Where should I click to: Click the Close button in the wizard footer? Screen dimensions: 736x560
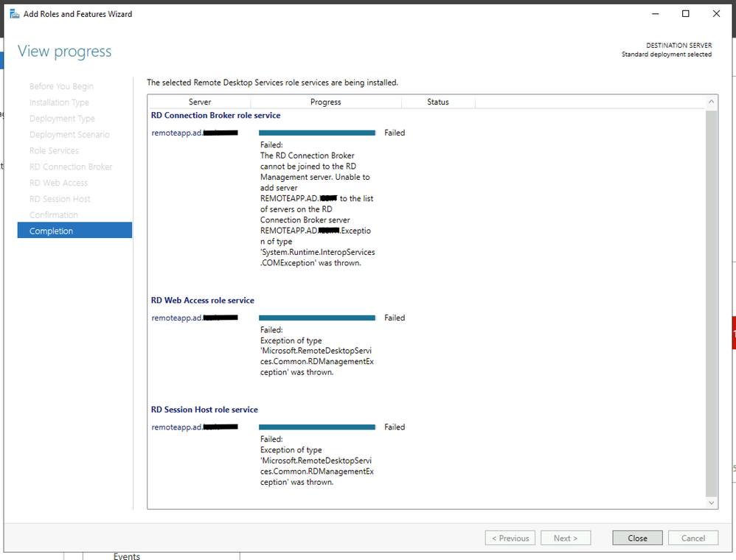coord(637,538)
